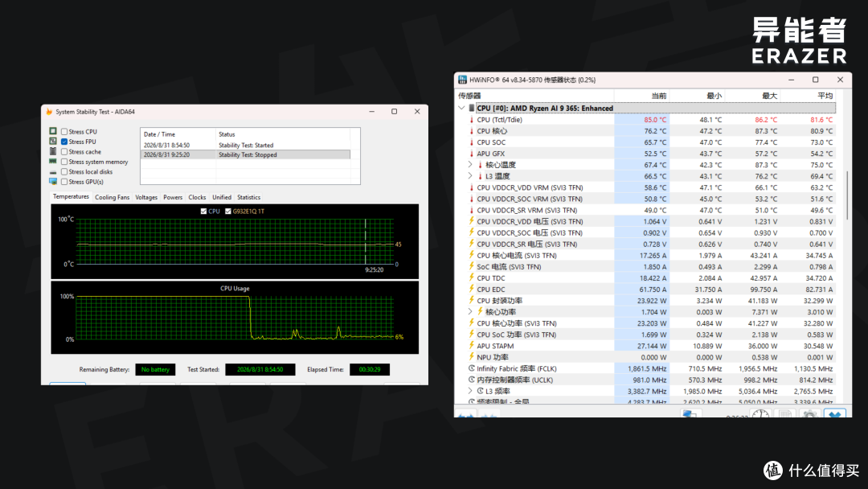
Task: Expand the L3 温度 row
Action: (470, 176)
